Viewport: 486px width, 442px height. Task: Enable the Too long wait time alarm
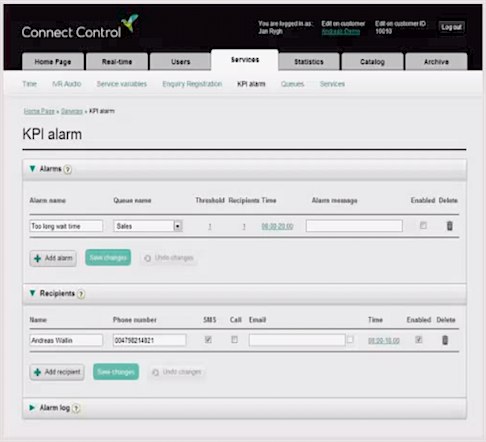(423, 226)
